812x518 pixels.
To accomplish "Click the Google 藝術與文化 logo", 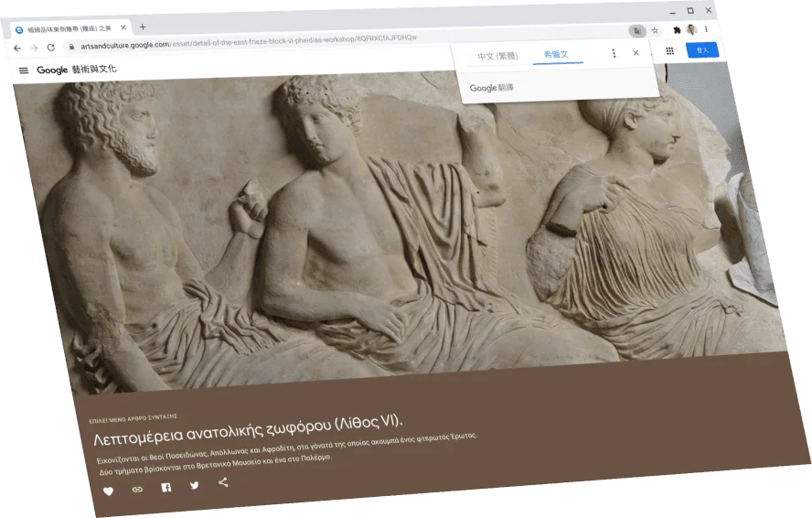I will click(x=77, y=70).
